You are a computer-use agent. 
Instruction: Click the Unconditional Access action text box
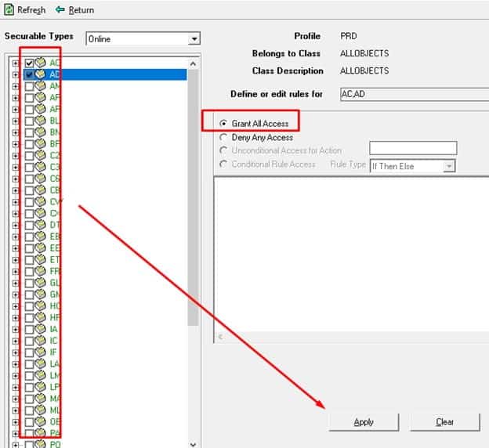(x=413, y=148)
